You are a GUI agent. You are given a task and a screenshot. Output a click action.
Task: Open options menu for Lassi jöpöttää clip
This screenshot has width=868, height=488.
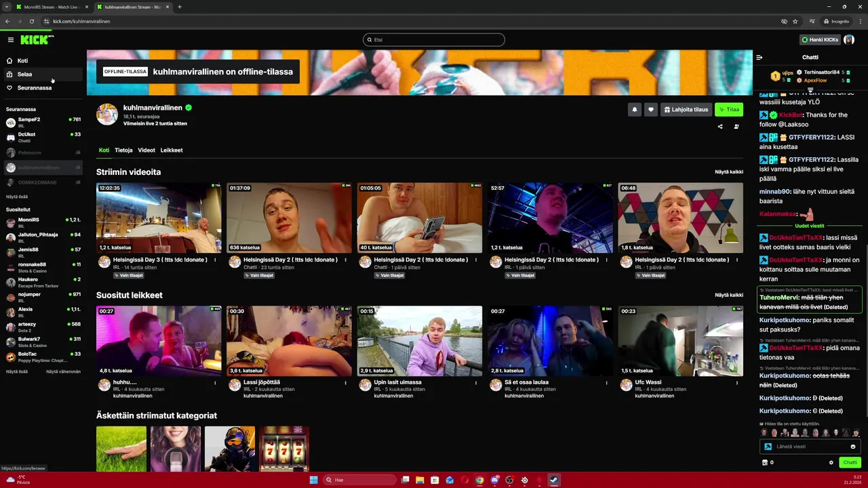(x=345, y=383)
